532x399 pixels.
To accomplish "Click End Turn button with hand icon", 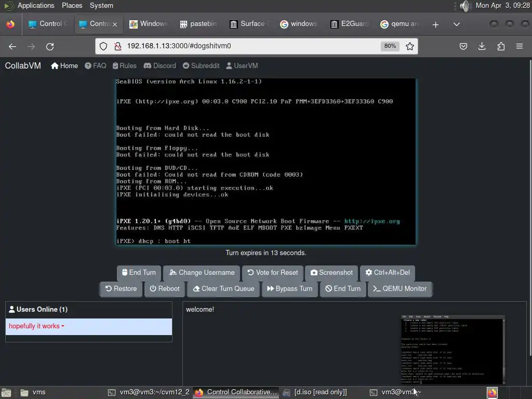I will coord(139,273).
